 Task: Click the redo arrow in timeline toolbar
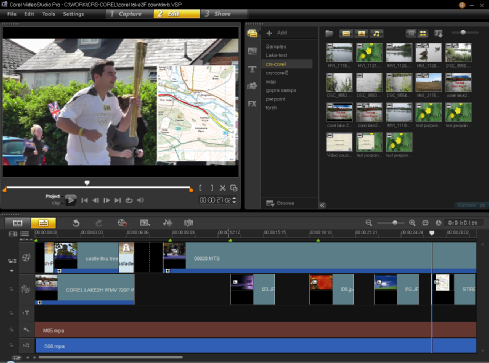tap(99, 223)
